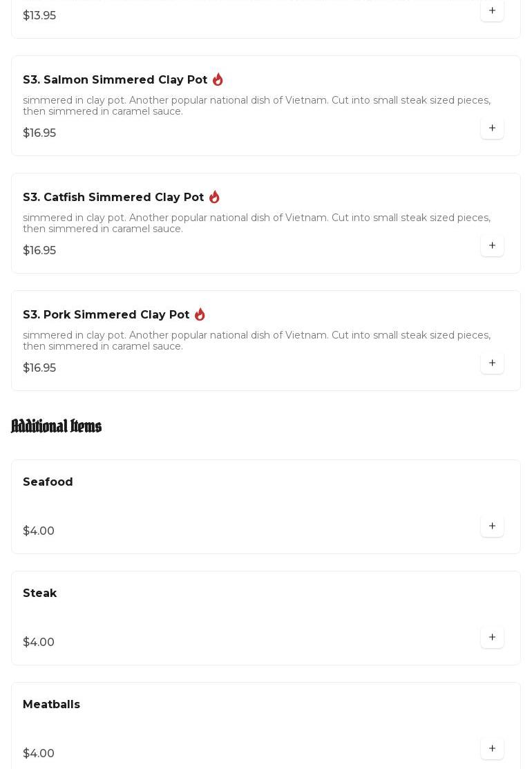Click the $16.95 price under Catfish

[39, 250]
